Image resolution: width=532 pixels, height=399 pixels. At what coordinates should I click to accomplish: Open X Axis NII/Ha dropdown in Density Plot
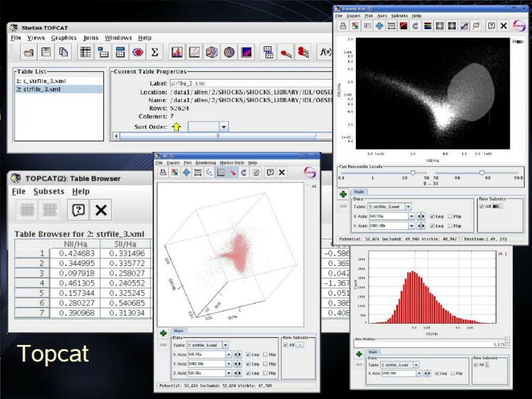click(411, 216)
